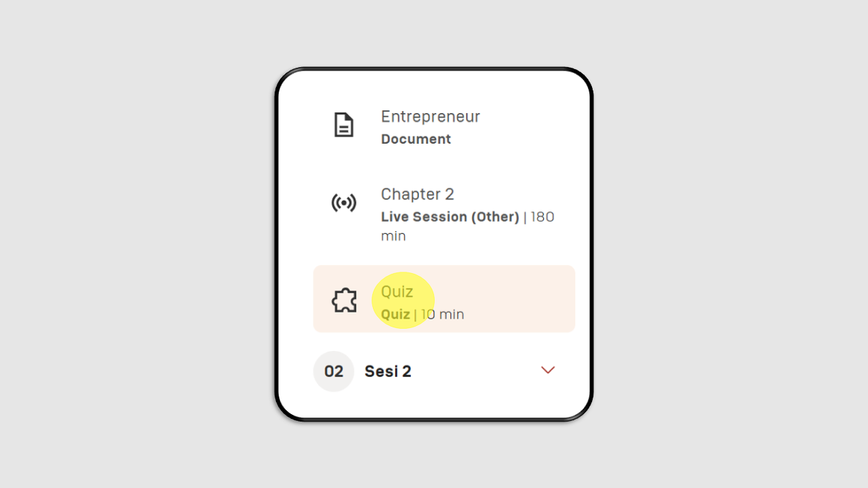The height and width of the screenshot is (488, 868).
Task: Expand Sesi 2 with the red chevron
Action: 548,370
